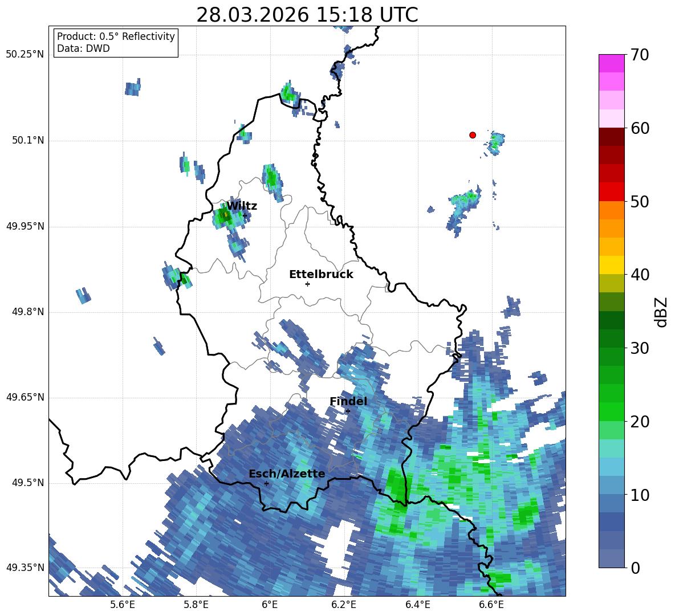Click the Ettelbruck station cross marker

(307, 284)
